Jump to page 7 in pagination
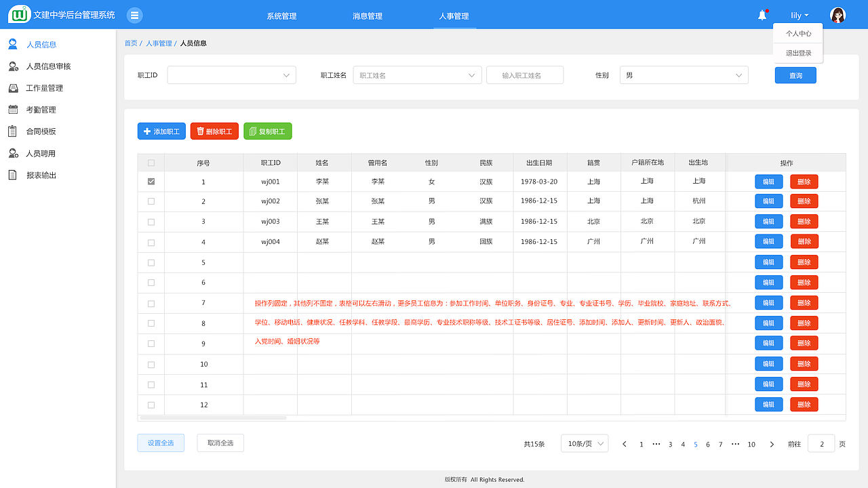Viewport: 868px width, 488px height. [x=720, y=445]
